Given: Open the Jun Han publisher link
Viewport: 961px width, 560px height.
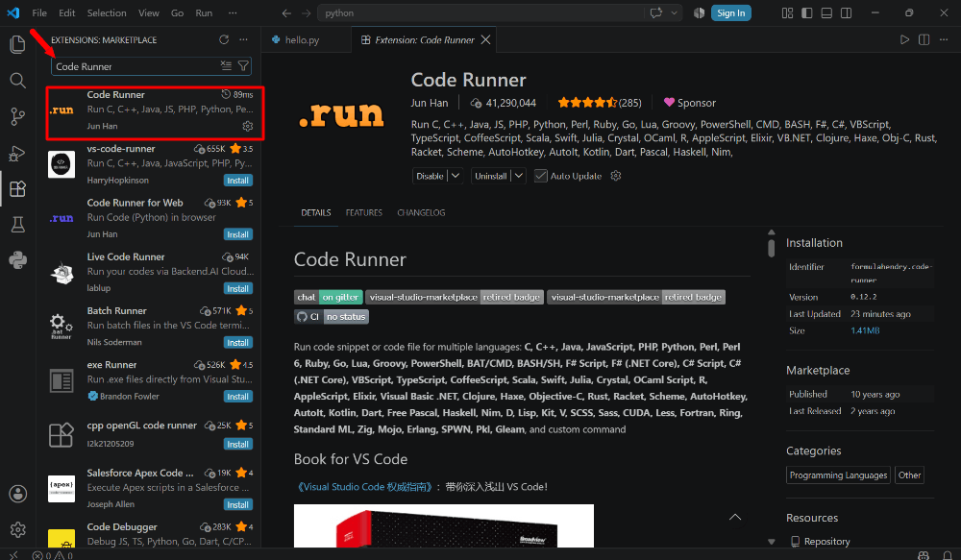Looking at the screenshot, I should tap(429, 103).
